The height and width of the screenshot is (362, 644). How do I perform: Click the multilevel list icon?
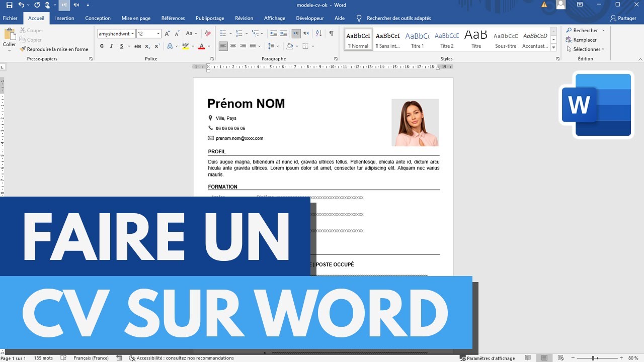pyautogui.click(x=256, y=34)
